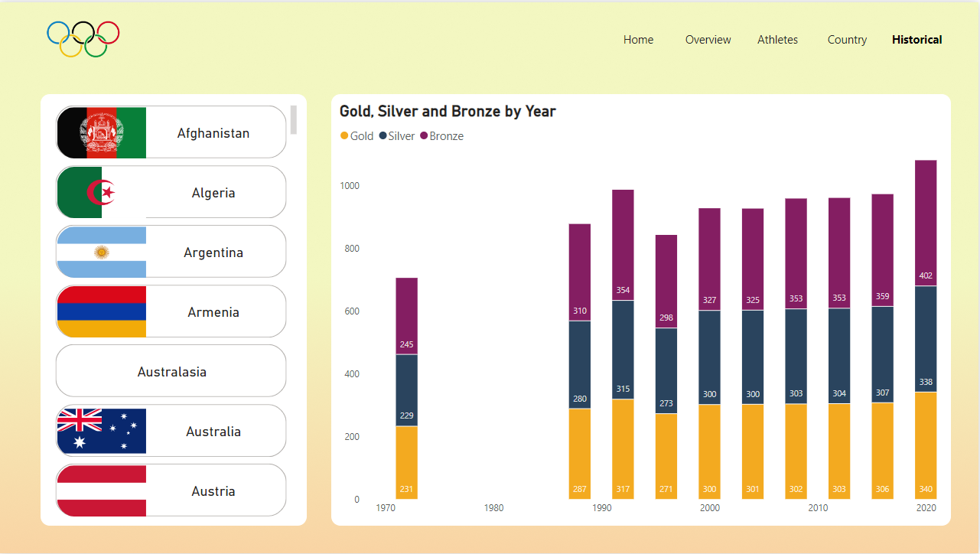Click the chart title Gold, Silver and Bronze by Year
This screenshot has width=980, height=554.
448,111
